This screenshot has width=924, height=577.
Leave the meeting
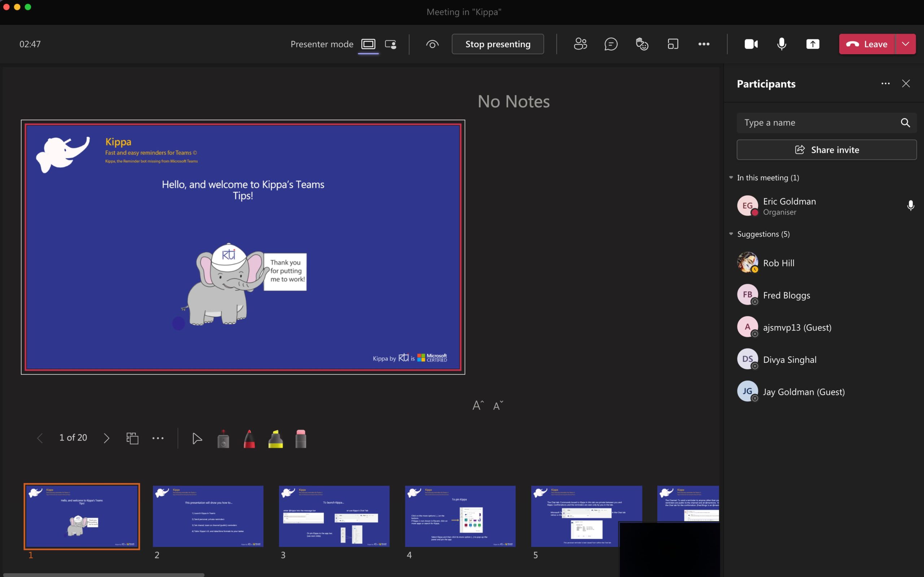click(x=866, y=44)
